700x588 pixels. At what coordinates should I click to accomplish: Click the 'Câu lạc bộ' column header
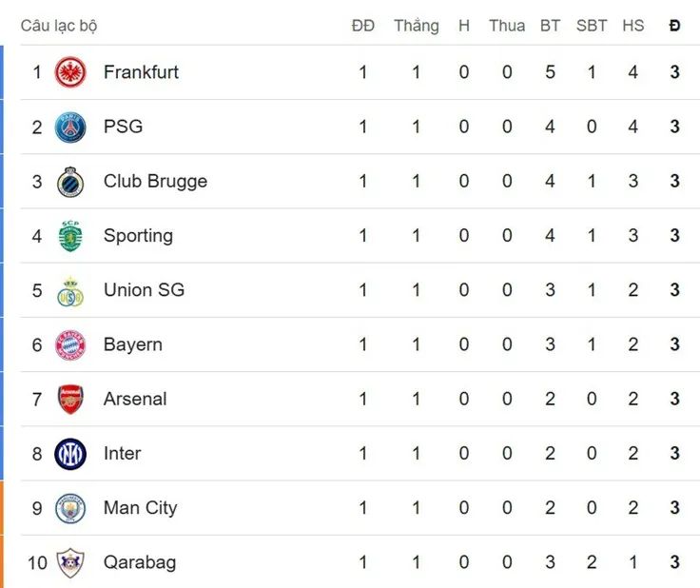59,26
